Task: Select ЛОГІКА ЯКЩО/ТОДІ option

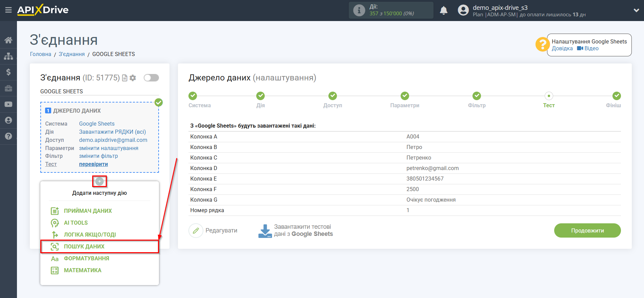Action: pyautogui.click(x=90, y=235)
